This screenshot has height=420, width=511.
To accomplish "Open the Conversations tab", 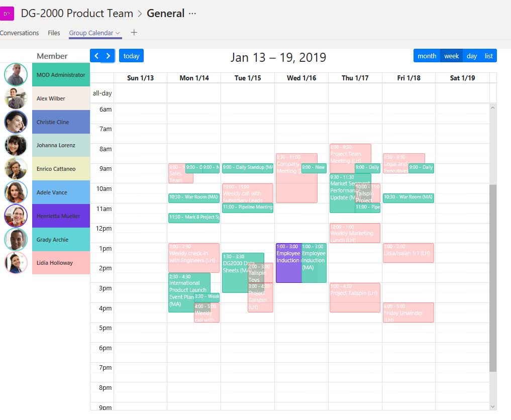I will click(20, 33).
